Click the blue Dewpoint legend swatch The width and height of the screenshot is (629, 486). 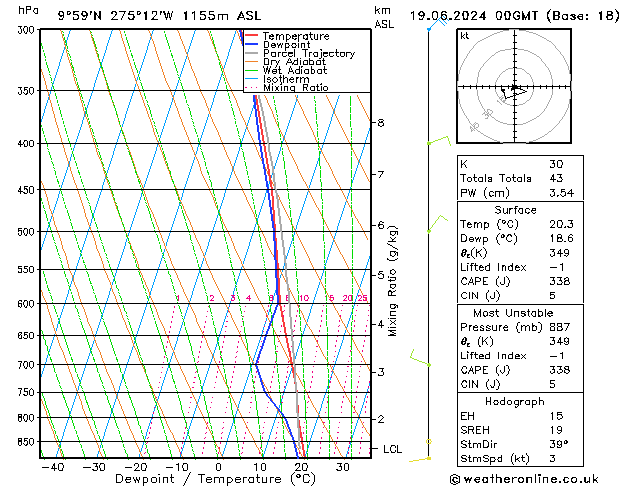(x=252, y=45)
